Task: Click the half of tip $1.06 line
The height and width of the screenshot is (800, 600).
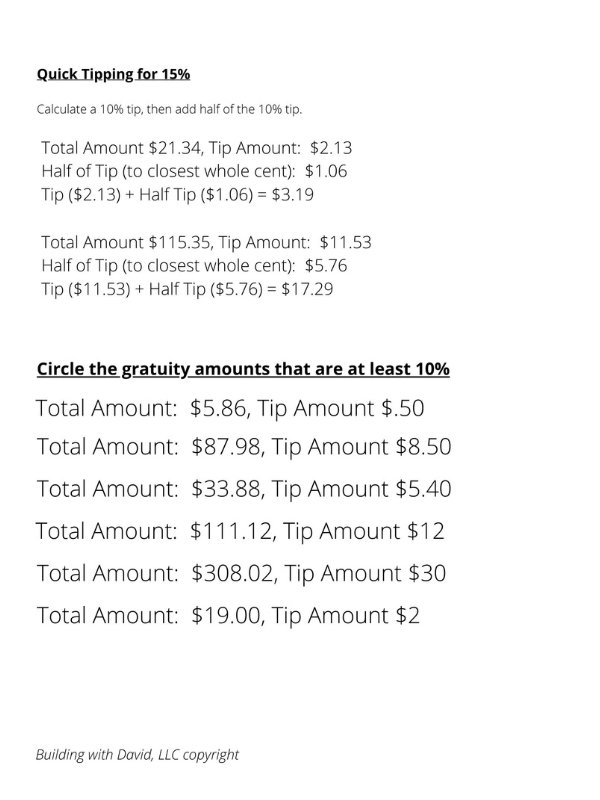Action: tap(194, 171)
